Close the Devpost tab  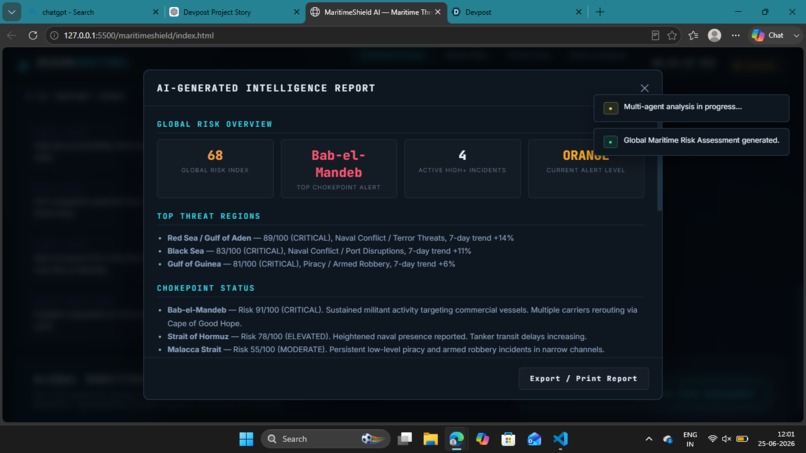point(578,12)
